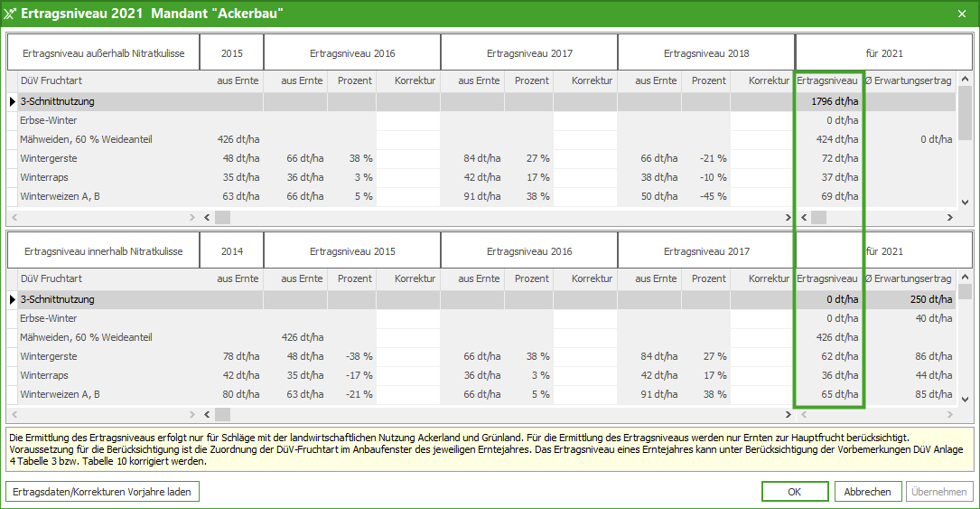980x509 pixels.
Task: Click row indicator arrow for lower 3-Schnittnutzung row
Action: click(13, 299)
